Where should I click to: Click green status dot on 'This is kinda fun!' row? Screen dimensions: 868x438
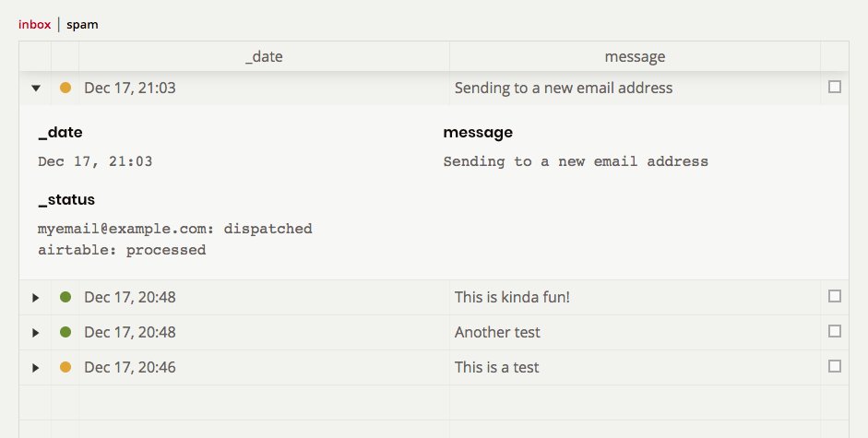[x=65, y=297]
